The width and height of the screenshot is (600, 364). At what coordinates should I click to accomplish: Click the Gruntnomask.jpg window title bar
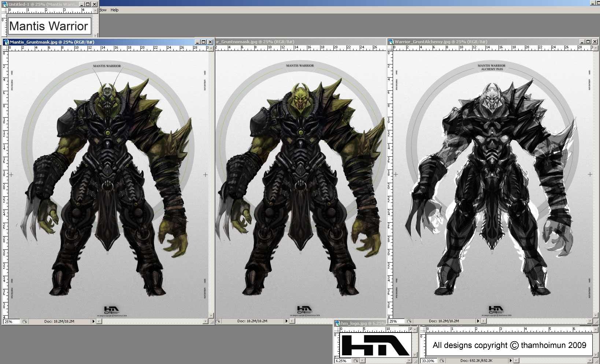point(300,42)
